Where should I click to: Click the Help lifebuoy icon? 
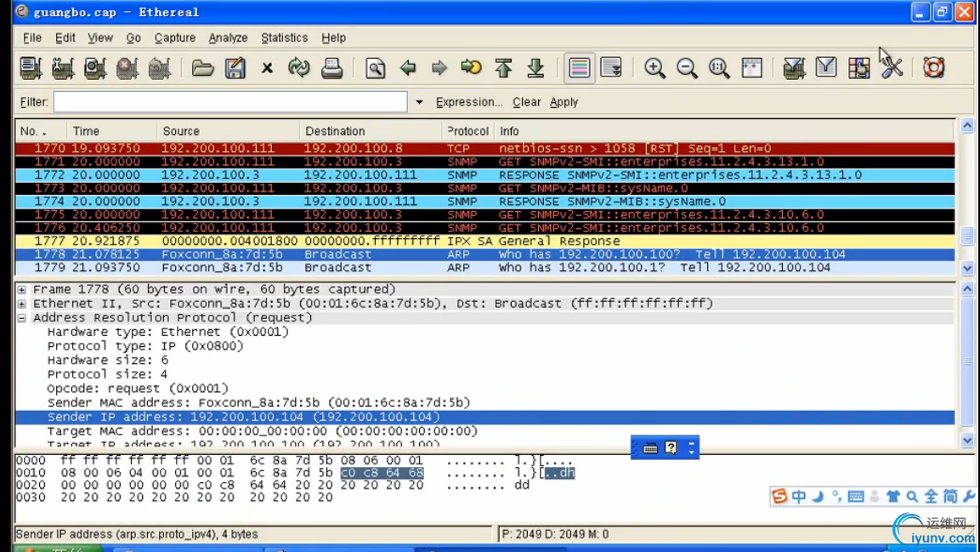coord(933,68)
